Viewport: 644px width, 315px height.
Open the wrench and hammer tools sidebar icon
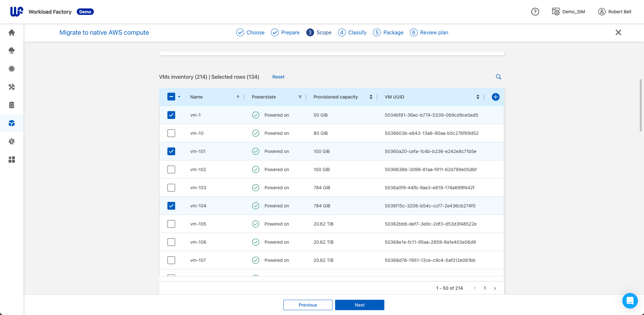(12, 87)
